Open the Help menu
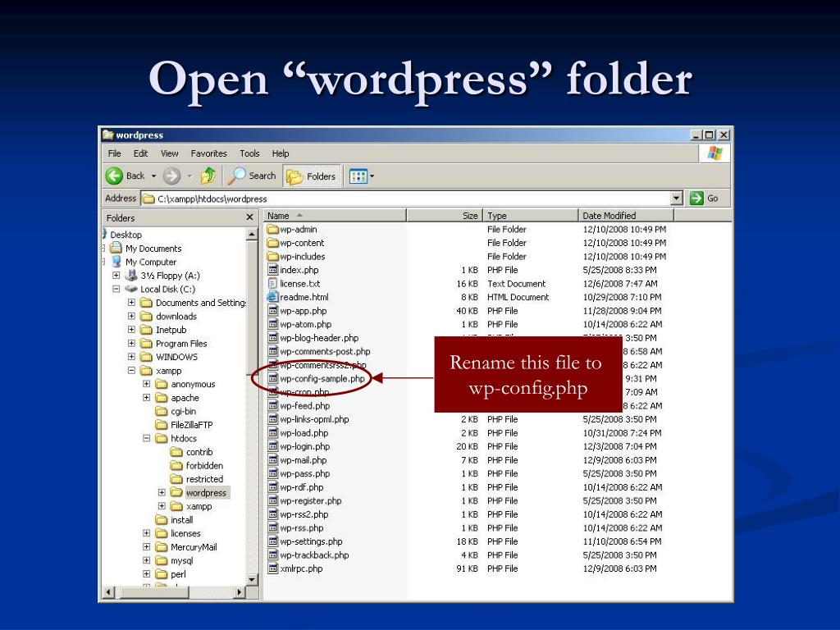This screenshot has width=840, height=630. (x=281, y=153)
